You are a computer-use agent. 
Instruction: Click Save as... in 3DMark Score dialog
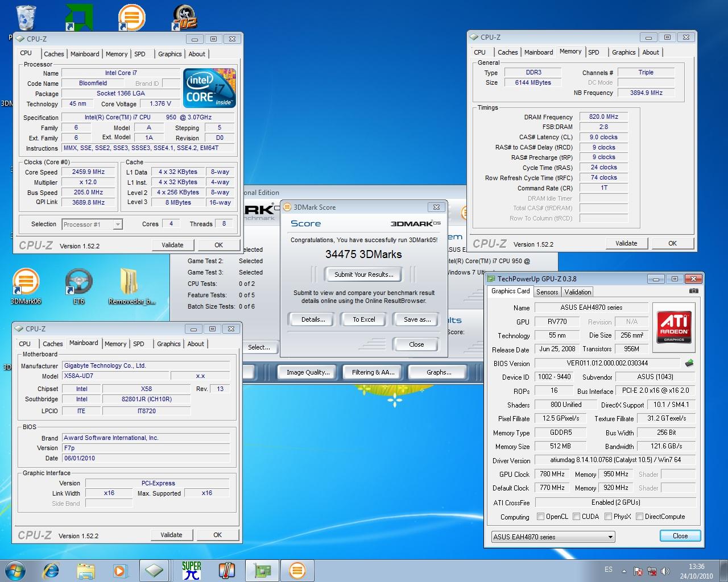pyautogui.click(x=417, y=319)
